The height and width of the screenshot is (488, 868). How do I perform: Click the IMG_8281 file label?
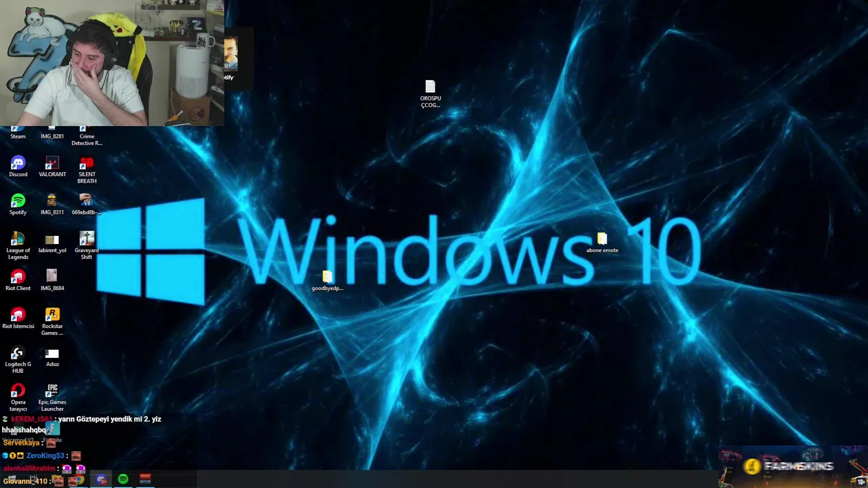tap(52, 136)
